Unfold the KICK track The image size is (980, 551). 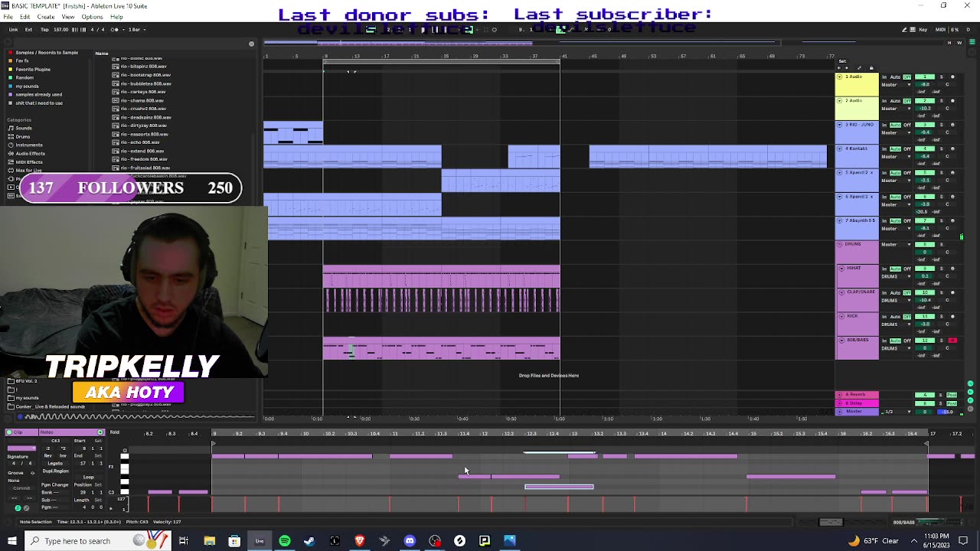(x=841, y=316)
